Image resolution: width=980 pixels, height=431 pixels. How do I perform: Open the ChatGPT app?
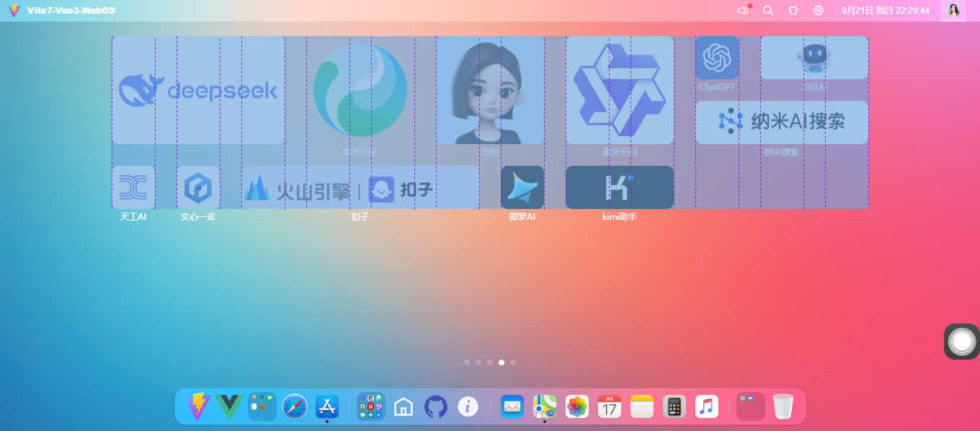pyautogui.click(x=717, y=58)
